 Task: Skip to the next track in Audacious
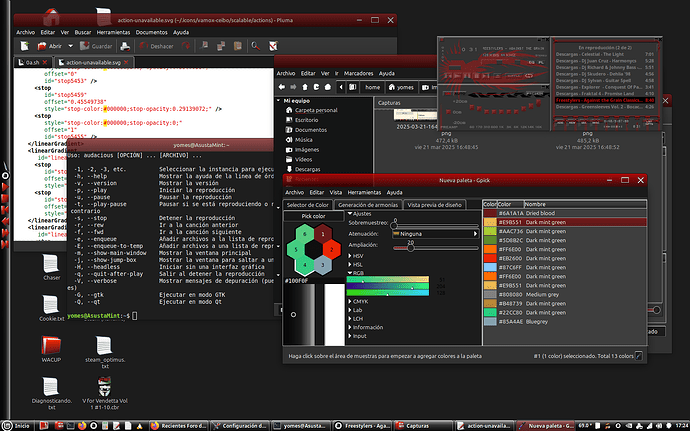[x=485, y=76]
